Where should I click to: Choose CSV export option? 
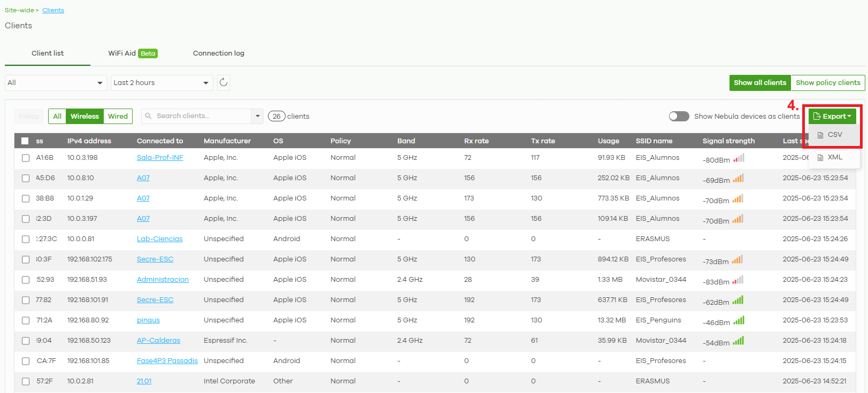pyautogui.click(x=834, y=135)
